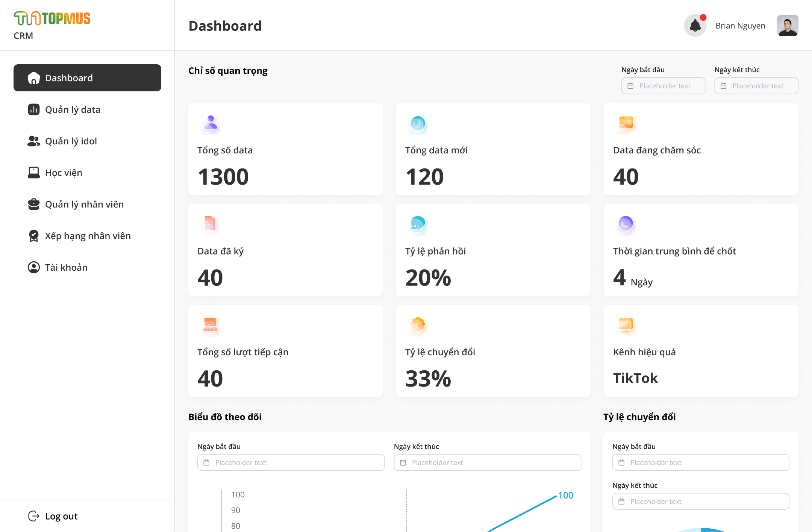
Task: Click the Quản lý data bar chart icon
Action: click(34, 109)
